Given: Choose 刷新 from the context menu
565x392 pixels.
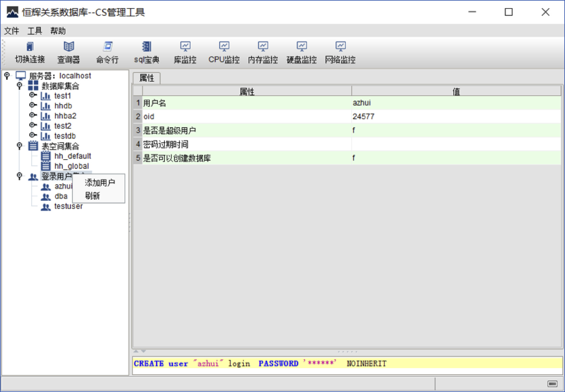Looking at the screenshot, I should tap(92, 196).
